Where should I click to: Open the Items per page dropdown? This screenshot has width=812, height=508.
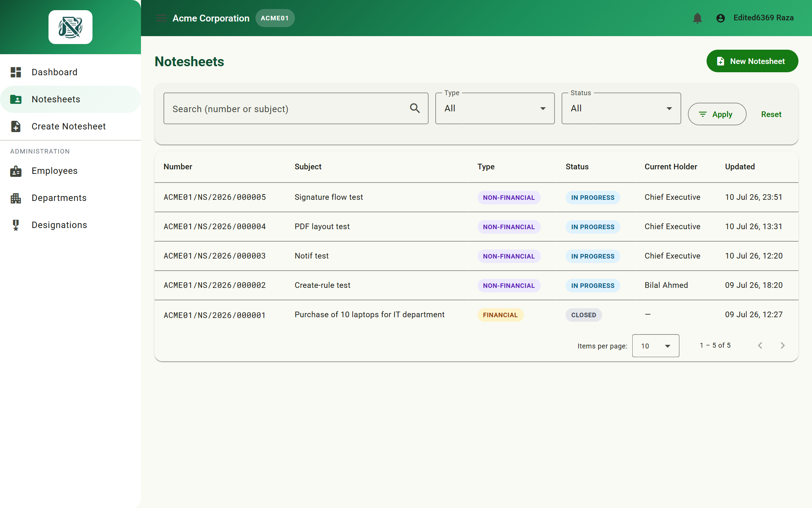[x=656, y=346]
